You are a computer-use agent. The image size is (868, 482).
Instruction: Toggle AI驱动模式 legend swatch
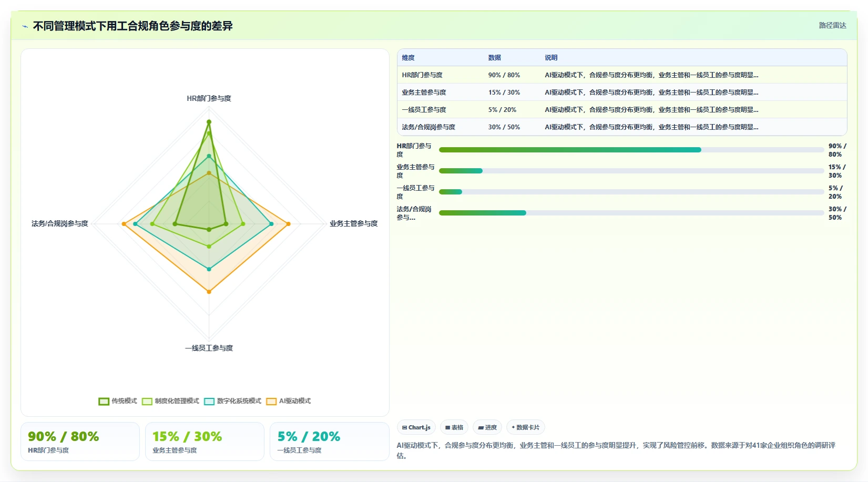tap(271, 402)
